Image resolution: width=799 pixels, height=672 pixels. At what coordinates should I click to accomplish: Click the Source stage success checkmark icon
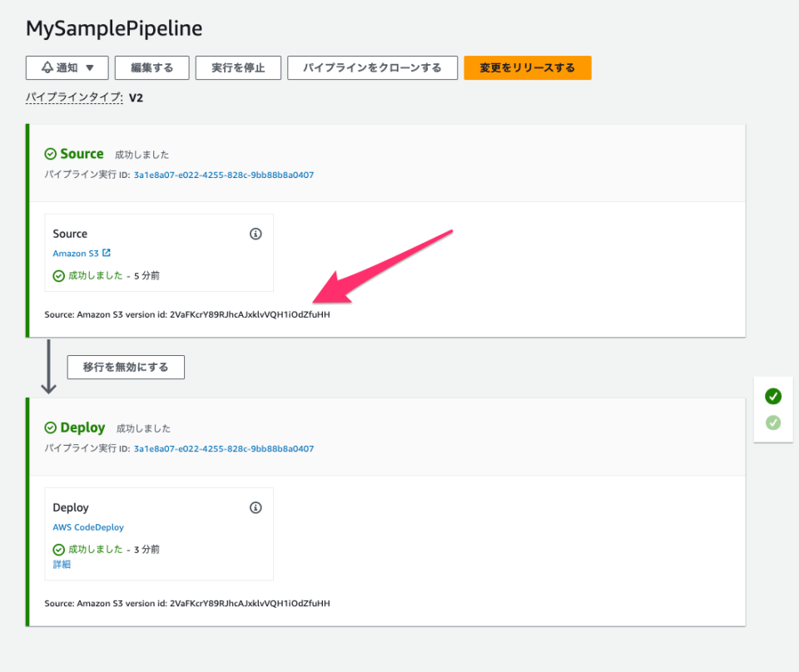tap(51, 154)
